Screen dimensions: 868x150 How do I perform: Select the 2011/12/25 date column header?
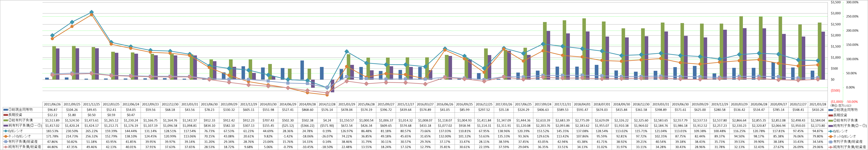(92, 105)
